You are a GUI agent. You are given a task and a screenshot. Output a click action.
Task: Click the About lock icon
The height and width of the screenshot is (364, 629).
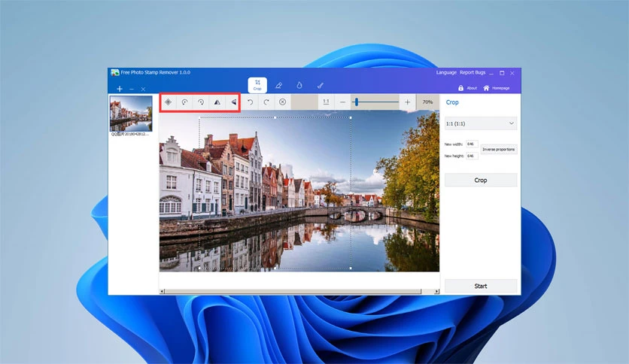click(461, 88)
